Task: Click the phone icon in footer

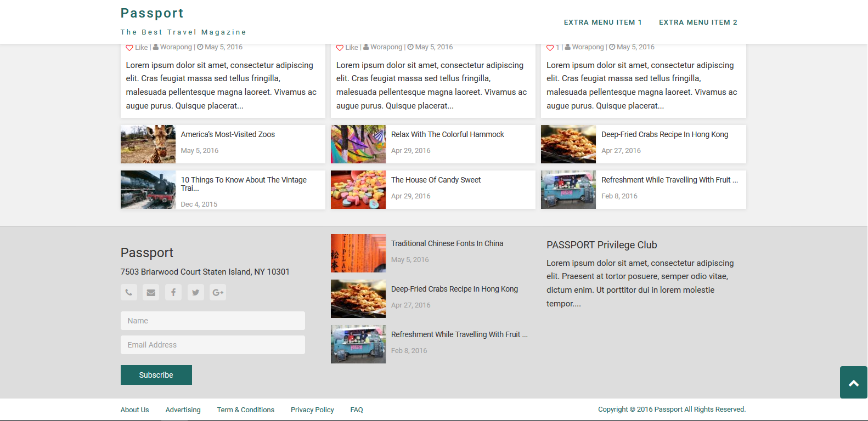Action: coord(128,292)
